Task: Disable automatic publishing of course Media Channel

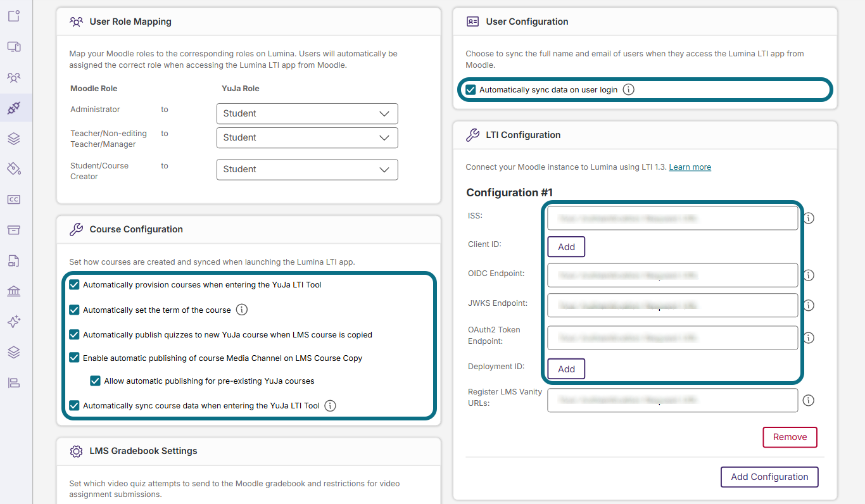Action: click(75, 358)
